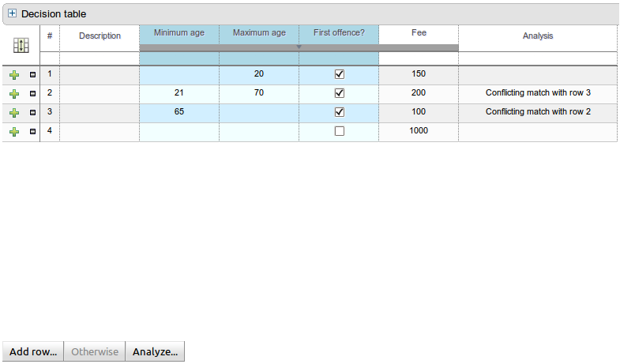
Task: Remove row 4 using its minus icon
Action: pyautogui.click(x=32, y=132)
